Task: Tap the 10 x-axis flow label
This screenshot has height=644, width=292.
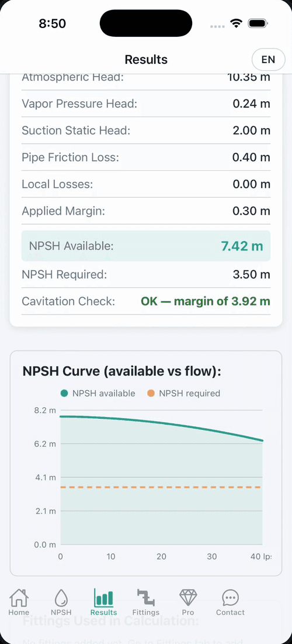Action: (x=111, y=557)
